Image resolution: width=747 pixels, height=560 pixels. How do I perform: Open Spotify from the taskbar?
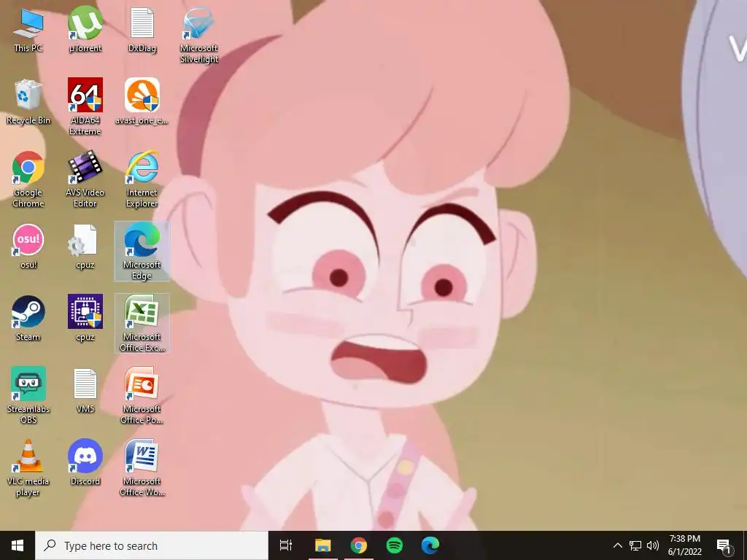click(395, 545)
